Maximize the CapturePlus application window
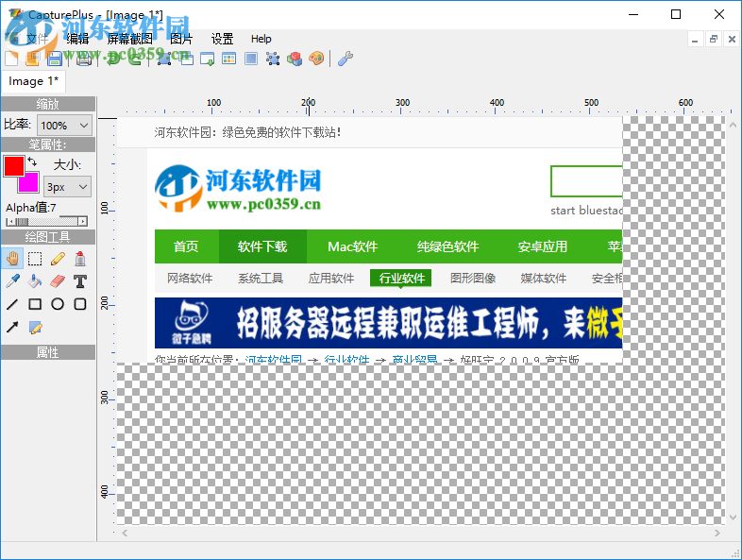Viewport: 742px width, 560px height. click(676, 14)
